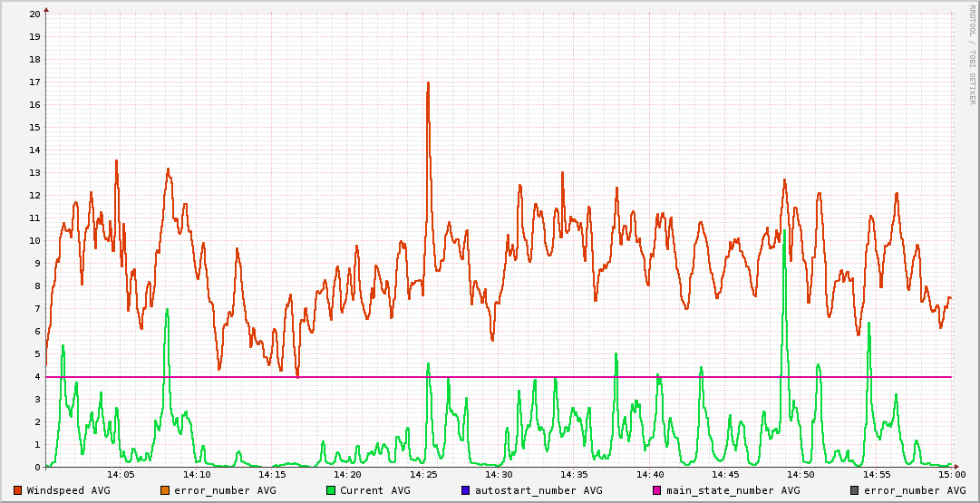Image resolution: width=980 pixels, height=503 pixels.
Task: Select the Current AVG legend label
Action: coord(374,490)
